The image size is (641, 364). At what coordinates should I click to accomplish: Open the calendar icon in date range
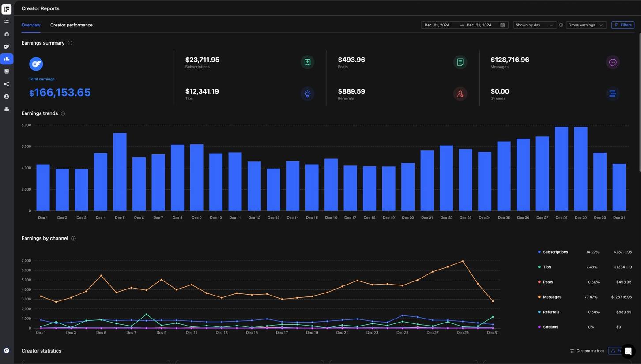click(502, 25)
